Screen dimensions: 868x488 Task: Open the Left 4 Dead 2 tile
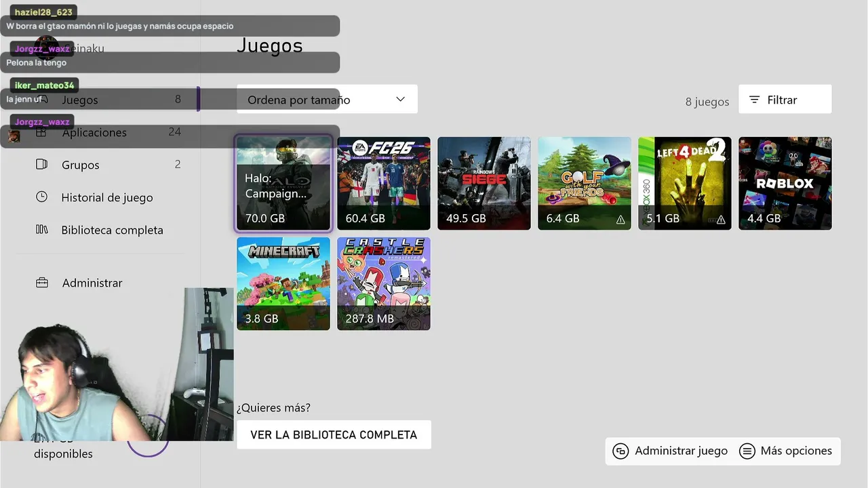coord(685,183)
